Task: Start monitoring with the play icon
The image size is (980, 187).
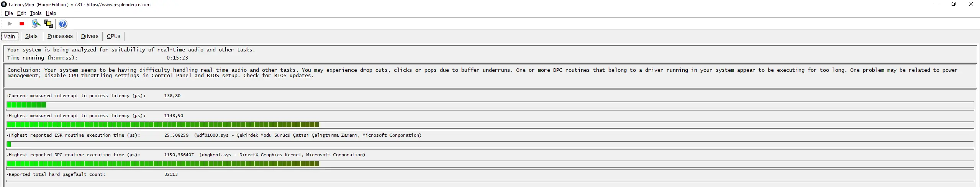Action: 10,24
